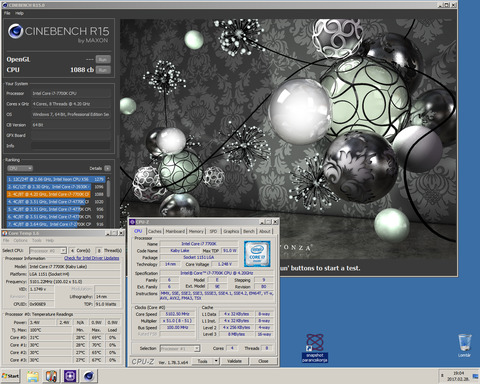Open the snapshot shortcut on the desktop
Screen dimensions: 480x384
point(315,348)
